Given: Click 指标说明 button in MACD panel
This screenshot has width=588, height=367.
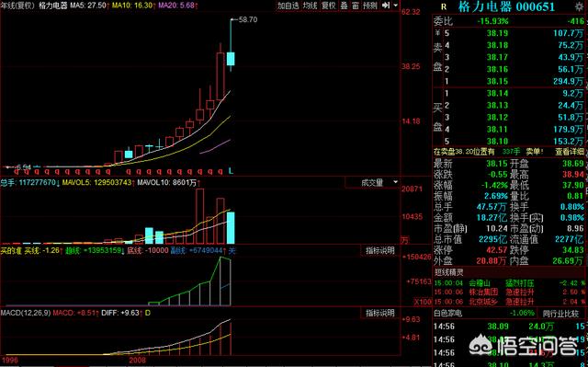Looking at the screenshot, I should 379,313.
